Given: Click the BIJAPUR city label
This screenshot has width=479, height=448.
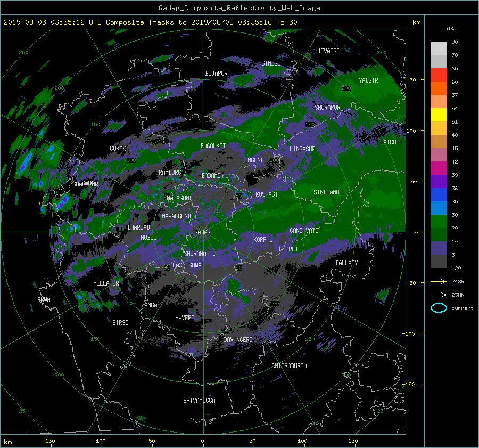Looking at the screenshot, I should (216, 74).
